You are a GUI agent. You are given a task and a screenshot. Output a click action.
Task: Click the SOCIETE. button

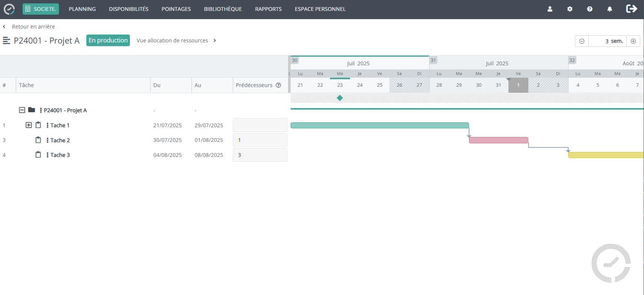(x=41, y=9)
